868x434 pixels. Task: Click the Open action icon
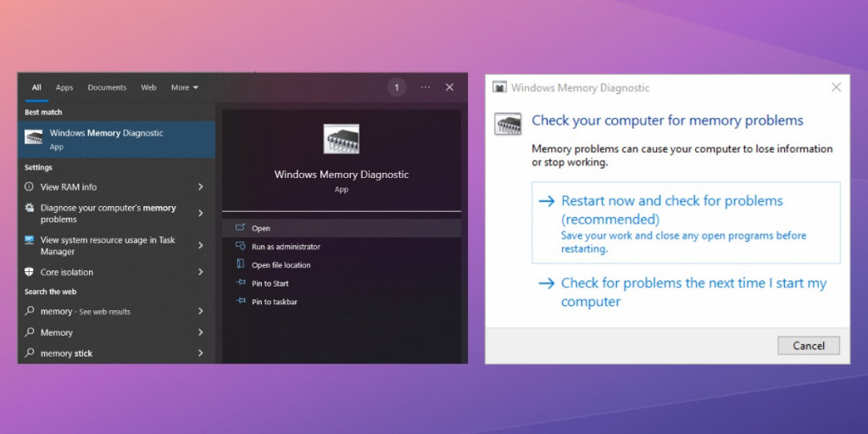pos(240,227)
